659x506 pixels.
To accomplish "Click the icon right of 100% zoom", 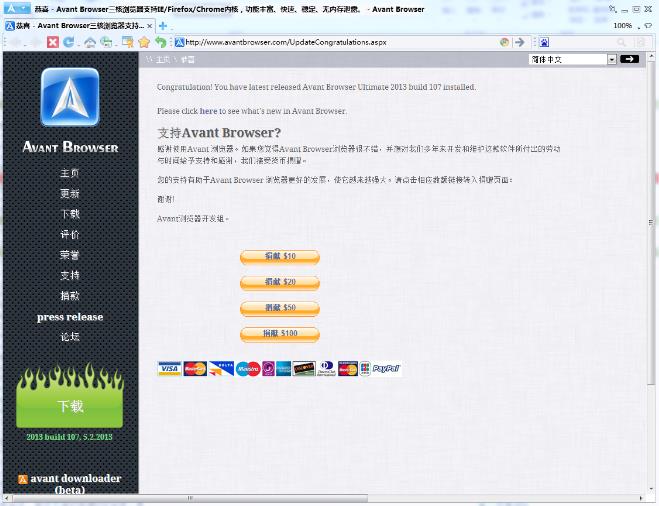I will tap(648, 26).
